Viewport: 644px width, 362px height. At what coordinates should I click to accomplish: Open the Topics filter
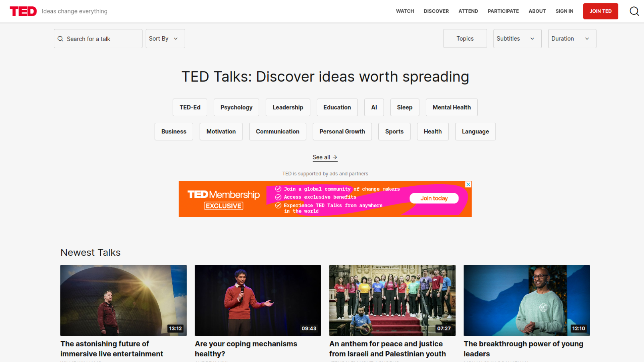(x=465, y=38)
